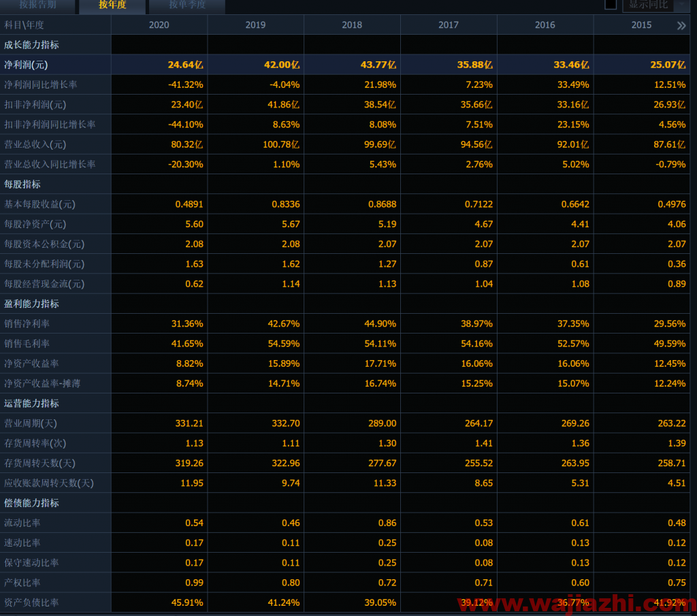This screenshot has height=616, width=697.
Task: Select the 营业周期(天) row label
Action: coord(30,423)
